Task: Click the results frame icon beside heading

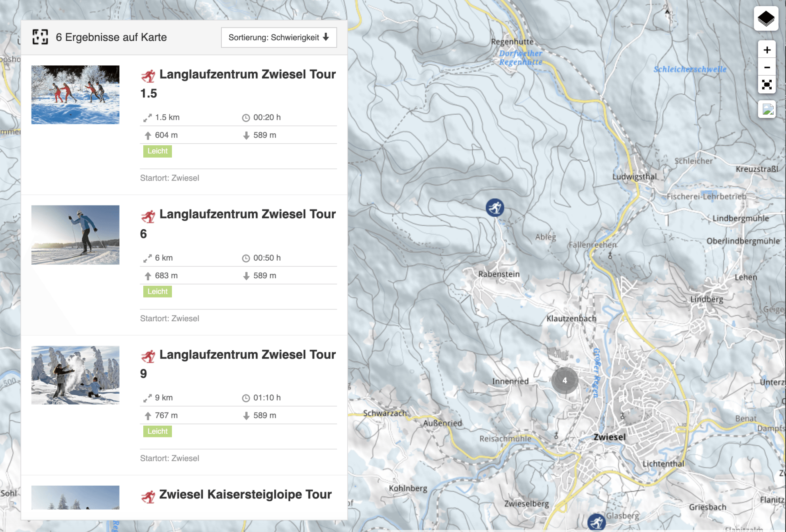Action: 40,37
